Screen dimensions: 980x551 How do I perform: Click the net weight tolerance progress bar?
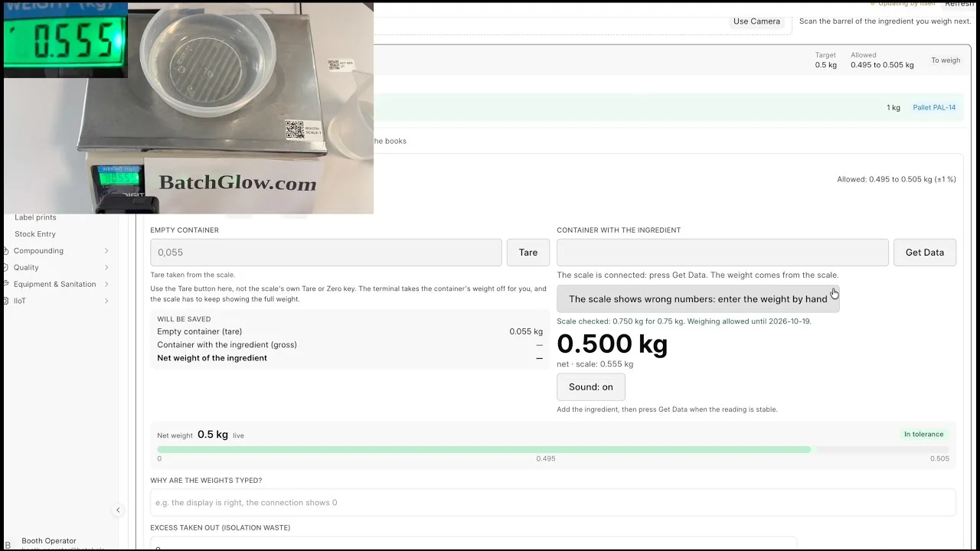pos(553,450)
